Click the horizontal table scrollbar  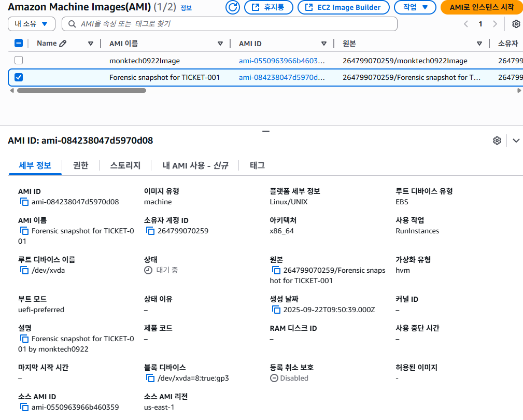(81, 90)
